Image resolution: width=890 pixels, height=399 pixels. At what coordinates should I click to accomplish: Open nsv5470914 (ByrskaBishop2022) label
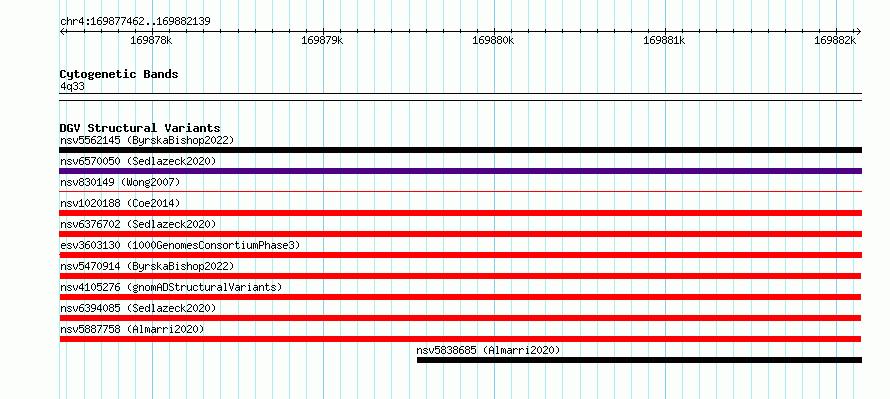pyautogui.click(x=147, y=266)
